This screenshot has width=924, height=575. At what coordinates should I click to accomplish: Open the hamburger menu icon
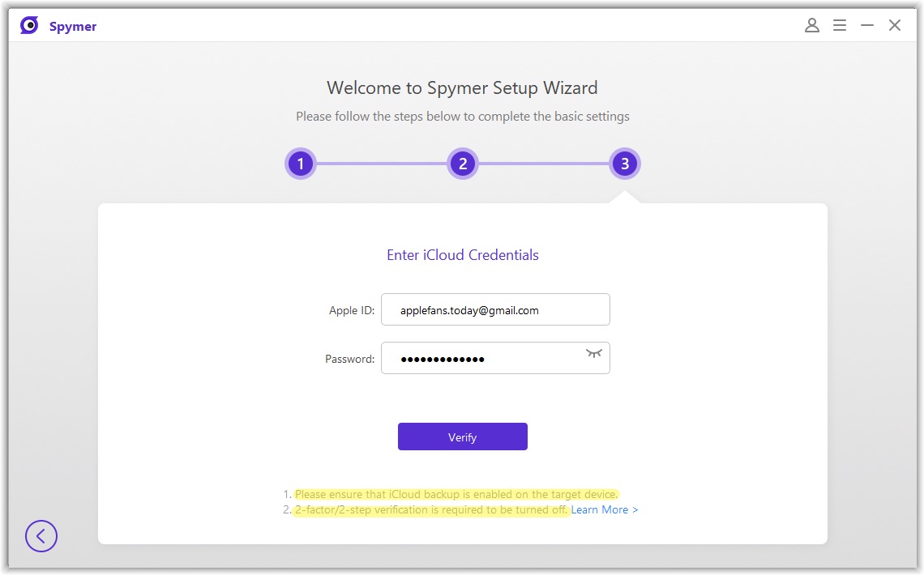(x=840, y=25)
